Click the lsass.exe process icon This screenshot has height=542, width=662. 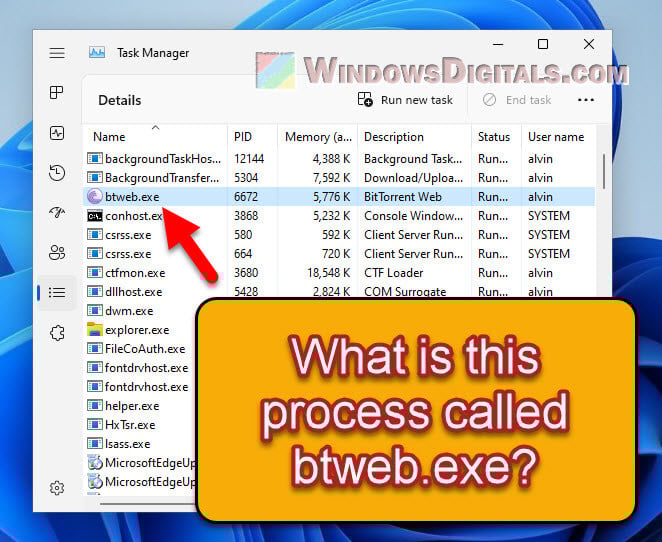95,444
